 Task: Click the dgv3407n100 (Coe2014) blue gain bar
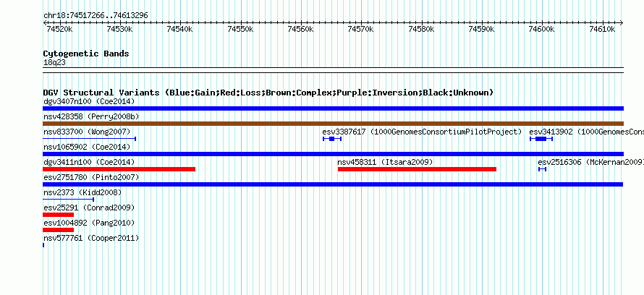pyautogui.click(x=333, y=108)
